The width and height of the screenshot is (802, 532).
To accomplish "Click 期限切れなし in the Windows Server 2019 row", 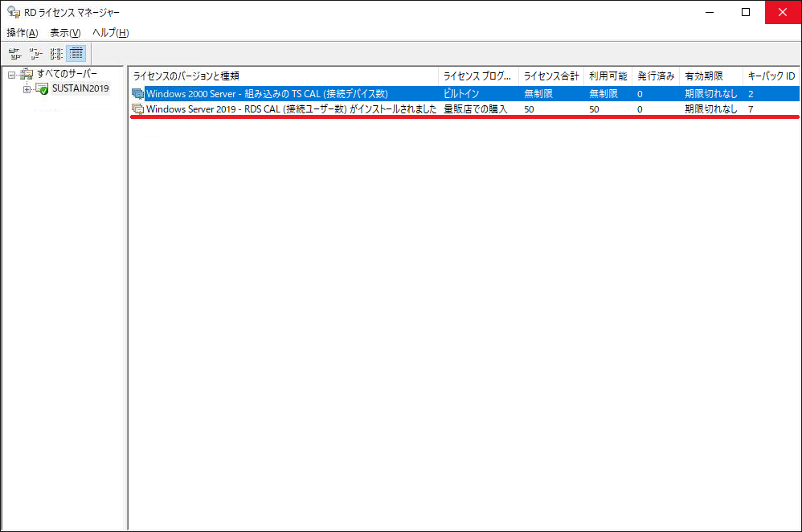I will click(711, 109).
